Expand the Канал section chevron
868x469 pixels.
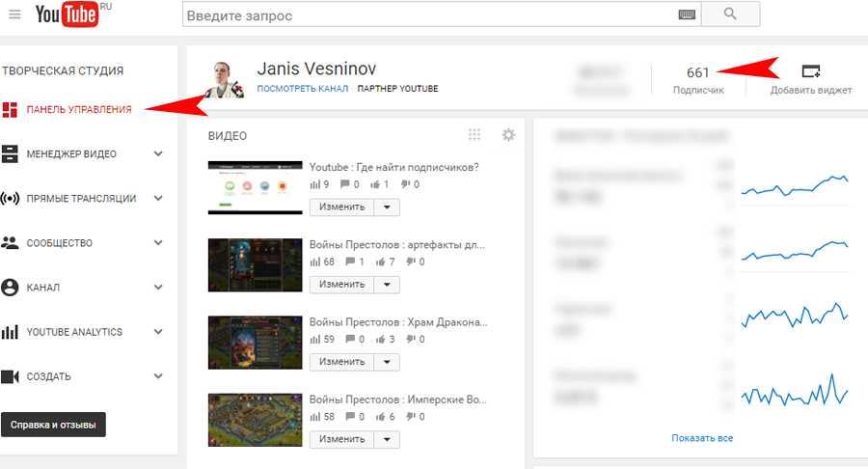(158, 288)
